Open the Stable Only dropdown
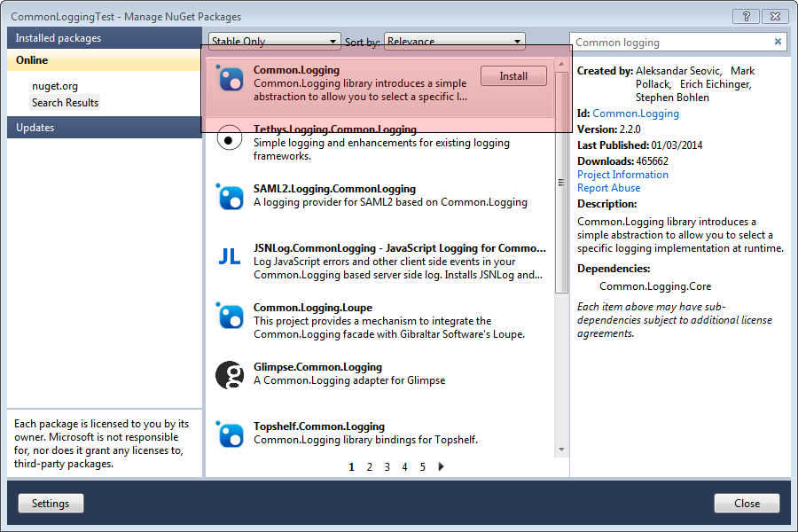Image resolution: width=798 pixels, height=532 pixels. tap(274, 42)
